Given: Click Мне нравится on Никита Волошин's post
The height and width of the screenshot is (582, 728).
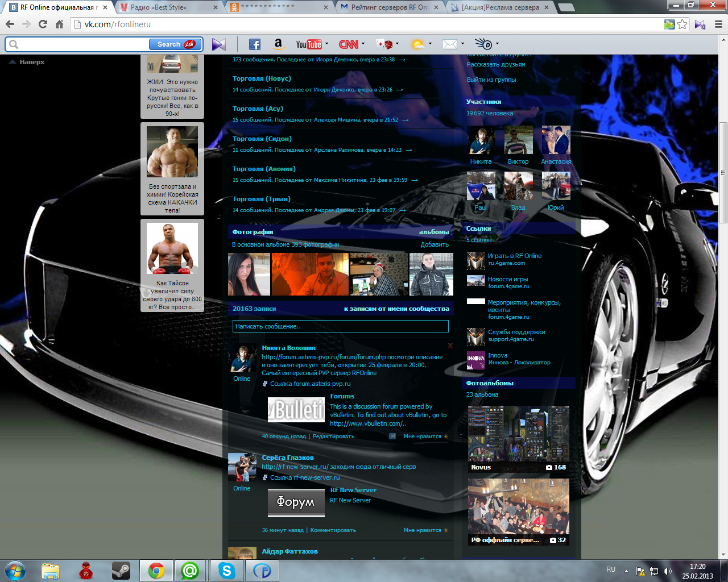Looking at the screenshot, I should [425, 436].
